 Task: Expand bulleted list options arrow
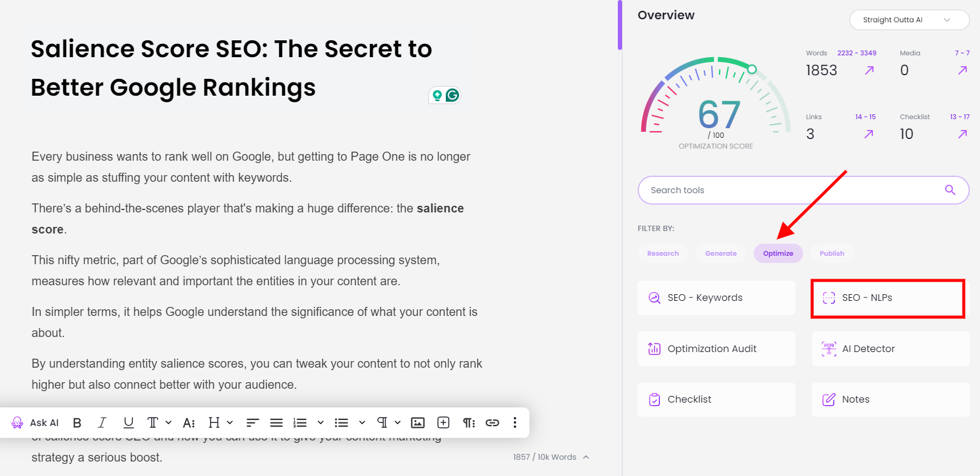point(362,422)
